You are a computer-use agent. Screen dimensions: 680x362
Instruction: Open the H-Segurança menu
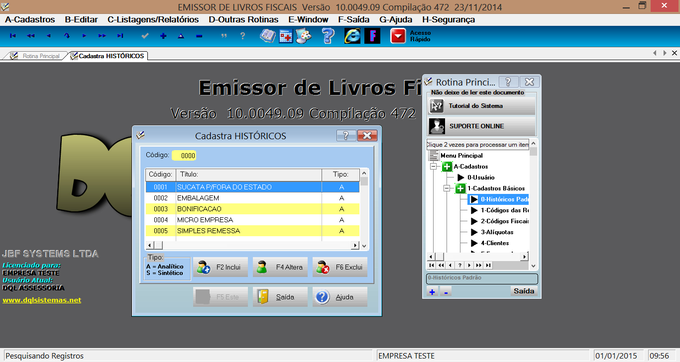(x=448, y=20)
